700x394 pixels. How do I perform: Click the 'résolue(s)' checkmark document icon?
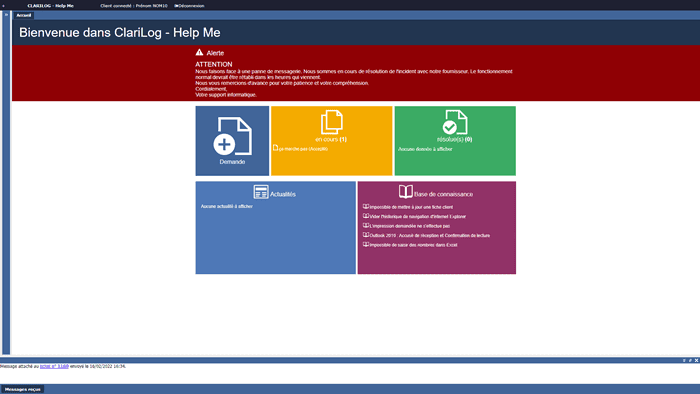455,122
